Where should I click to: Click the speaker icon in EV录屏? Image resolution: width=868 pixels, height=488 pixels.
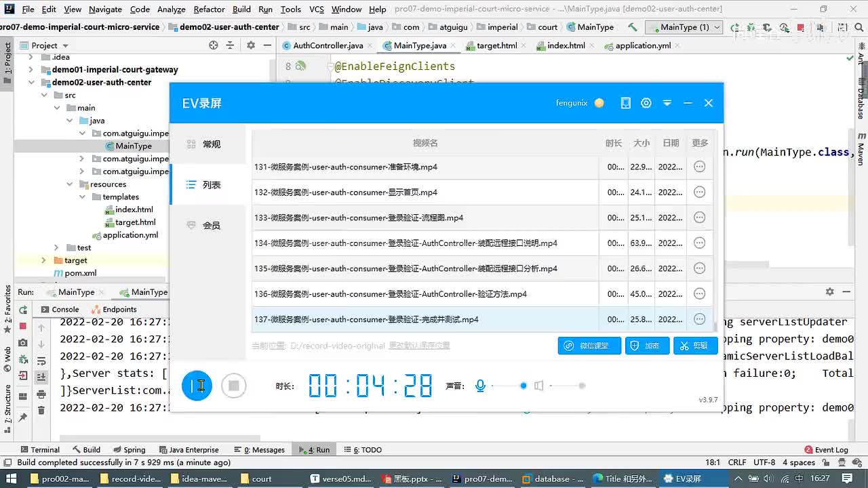tap(538, 386)
